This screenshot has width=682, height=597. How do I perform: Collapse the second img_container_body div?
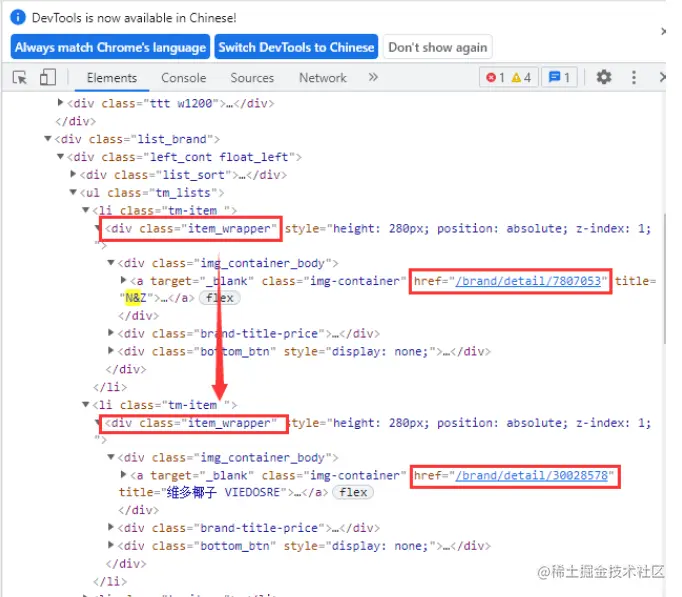point(111,457)
